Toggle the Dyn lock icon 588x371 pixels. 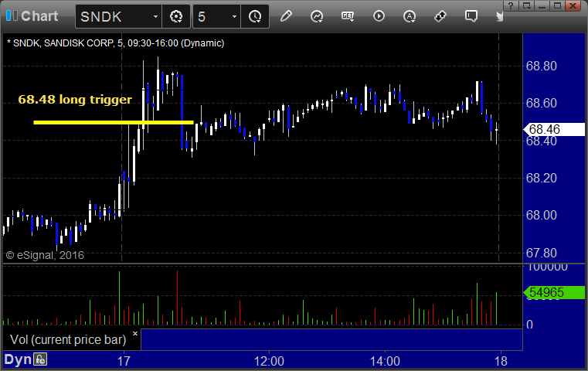point(40,359)
